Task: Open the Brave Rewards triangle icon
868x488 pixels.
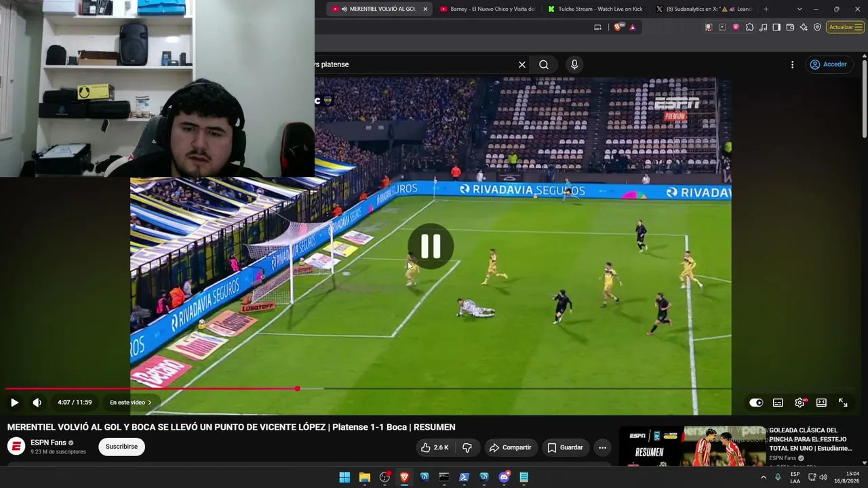Action: 633,27
